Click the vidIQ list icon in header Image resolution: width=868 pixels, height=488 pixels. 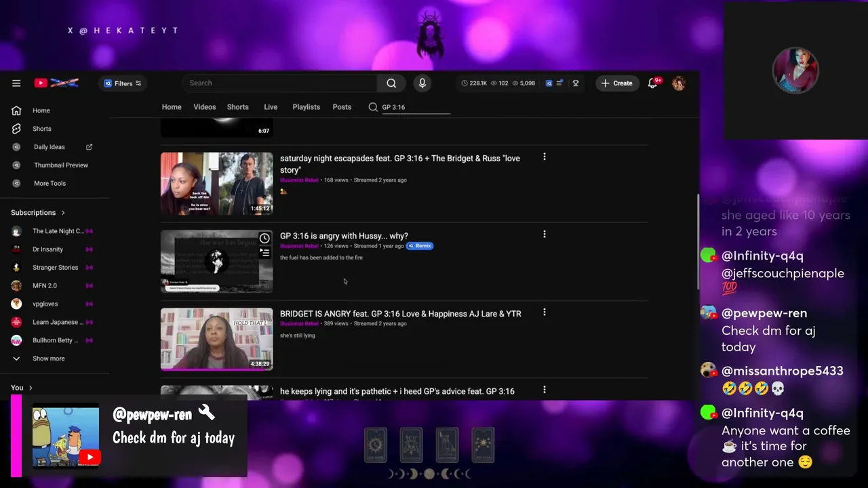[559, 83]
